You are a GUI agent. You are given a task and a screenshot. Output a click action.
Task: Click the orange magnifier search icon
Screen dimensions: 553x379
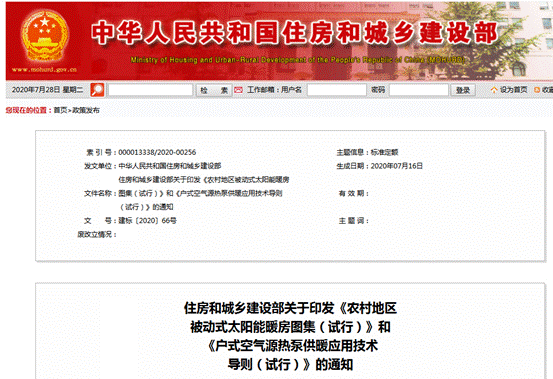97,90
